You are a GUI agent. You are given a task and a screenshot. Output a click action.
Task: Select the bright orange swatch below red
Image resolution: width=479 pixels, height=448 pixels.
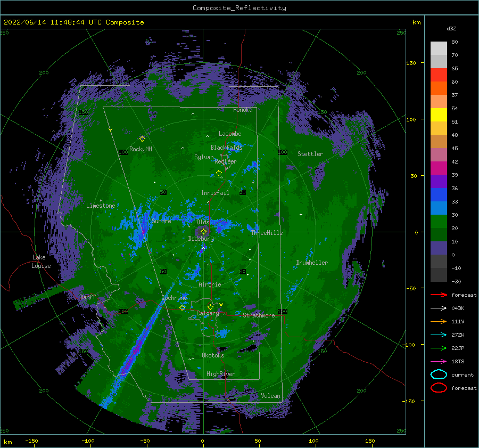click(439, 88)
